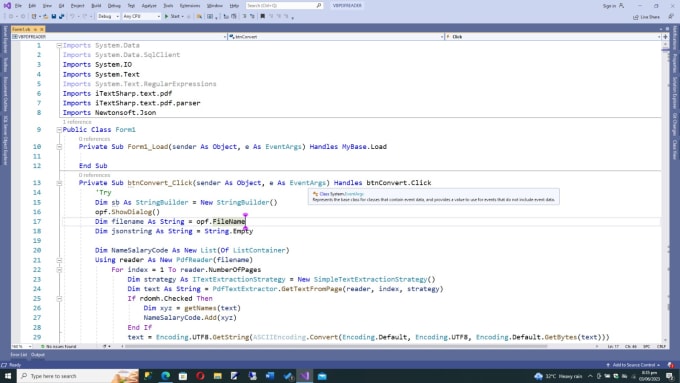Viewport: 680px width, 383px height.
Task: Select the Form1.vb document tab
Action: (x=21, y=29)
